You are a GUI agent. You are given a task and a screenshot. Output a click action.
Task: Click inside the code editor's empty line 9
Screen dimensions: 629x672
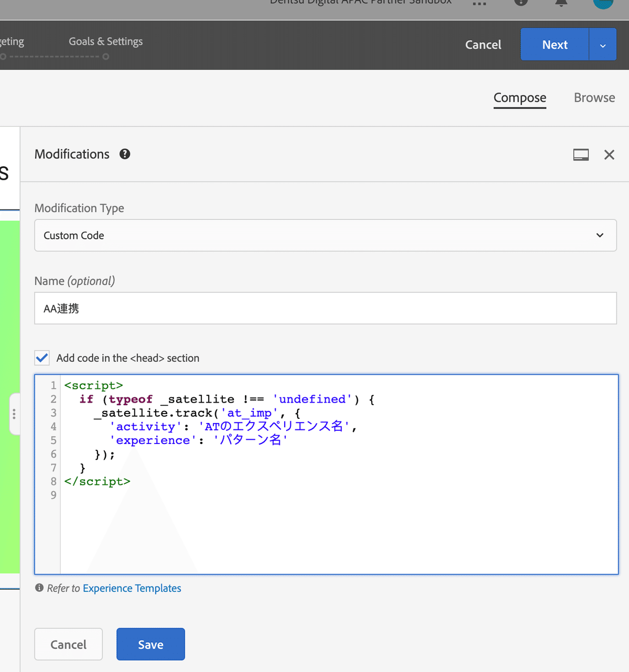tap(339, 495)
